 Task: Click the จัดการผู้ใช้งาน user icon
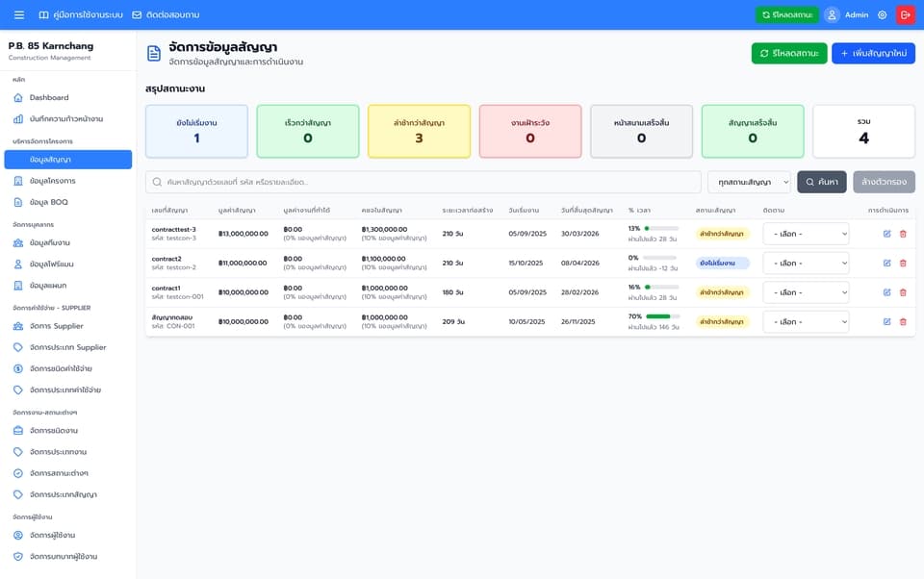tap(18, 536)
